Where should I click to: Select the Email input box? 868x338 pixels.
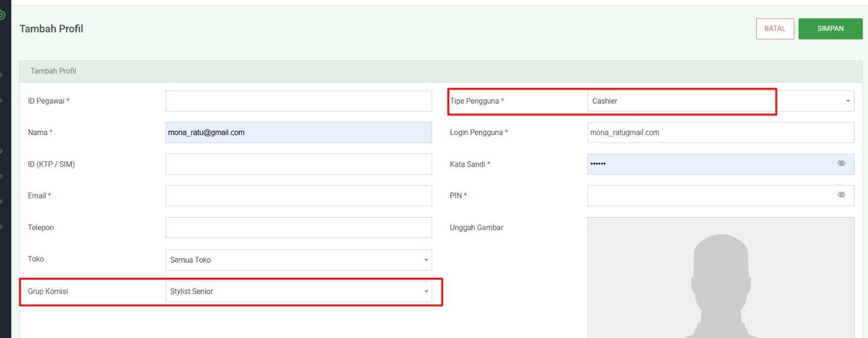[298, 195]
